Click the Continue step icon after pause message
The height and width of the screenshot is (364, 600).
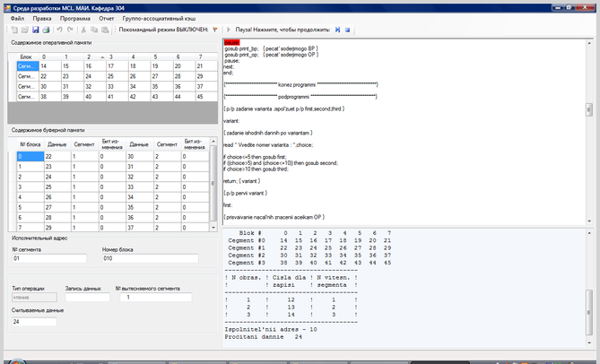coord(337,29)
